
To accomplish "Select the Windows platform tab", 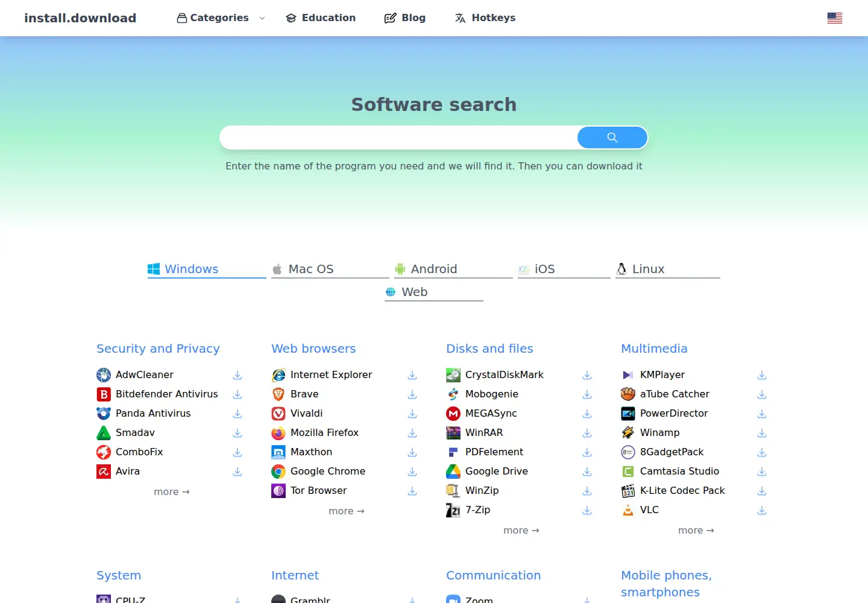I will click(x=207, y=269).
